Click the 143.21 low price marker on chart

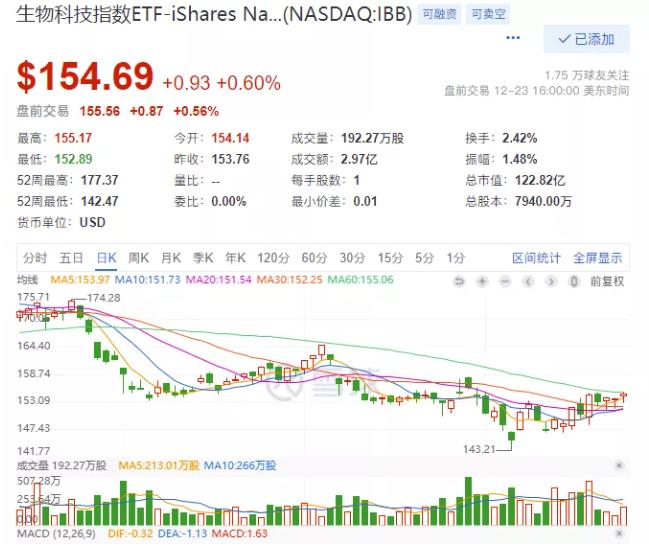479,449
